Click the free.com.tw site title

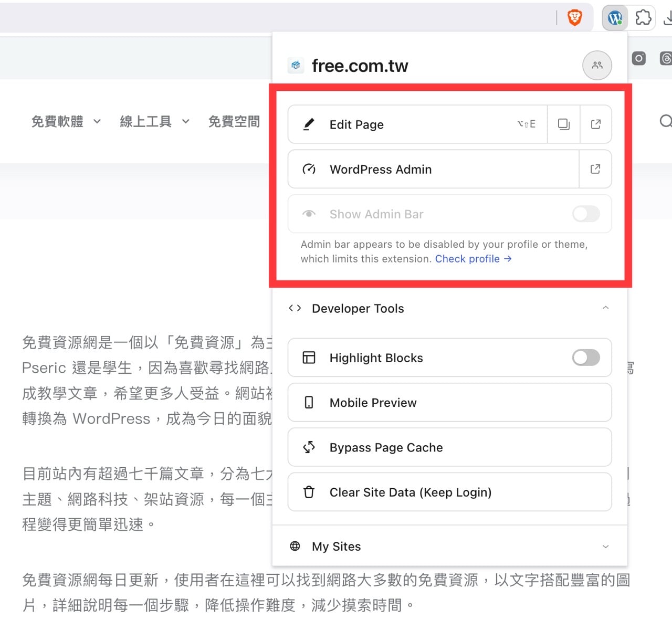pos(360,66)
